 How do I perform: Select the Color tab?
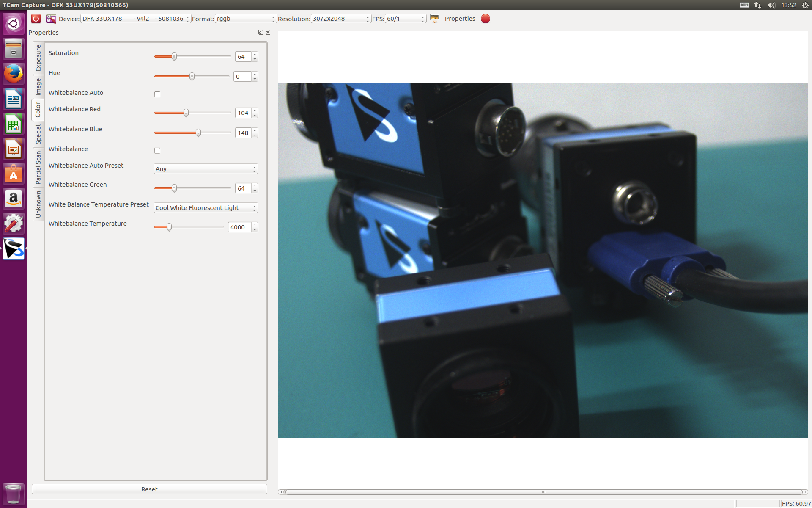click(38, 110)
